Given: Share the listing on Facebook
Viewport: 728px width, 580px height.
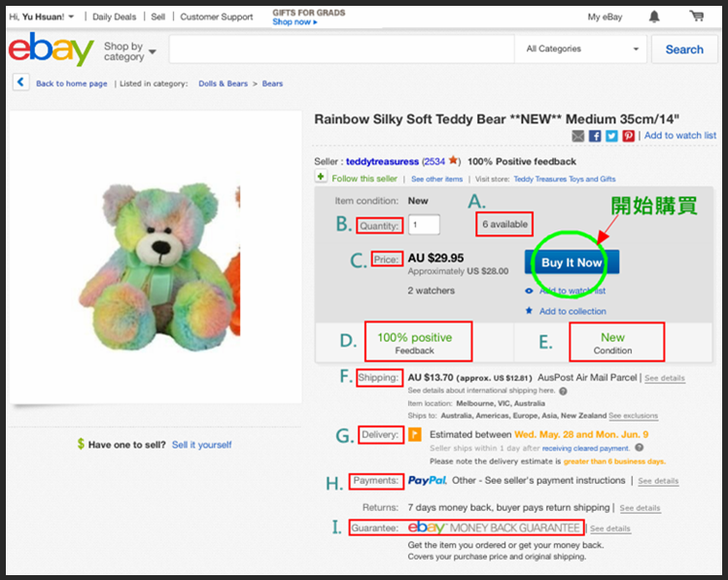Looking at the screenshot, I should pos(595,135).
